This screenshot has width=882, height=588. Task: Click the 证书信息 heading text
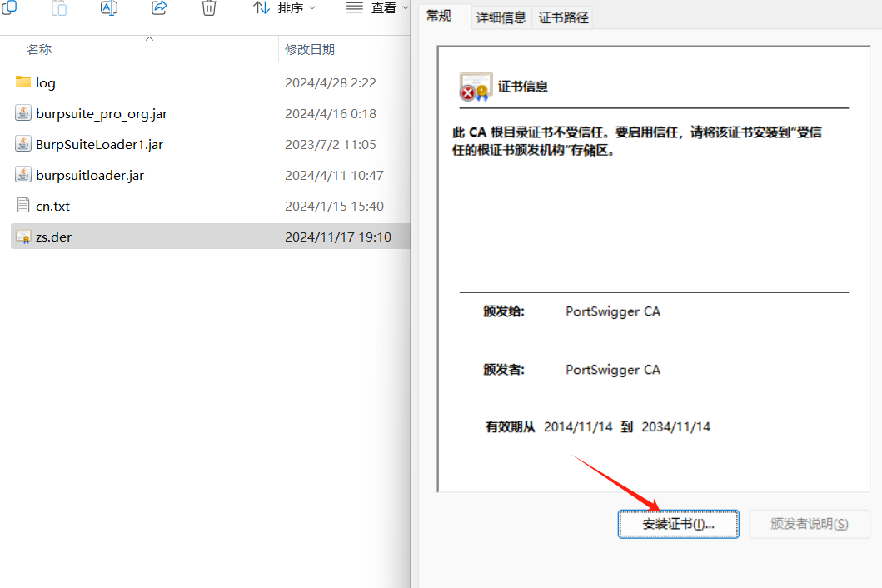click(522, 87)
